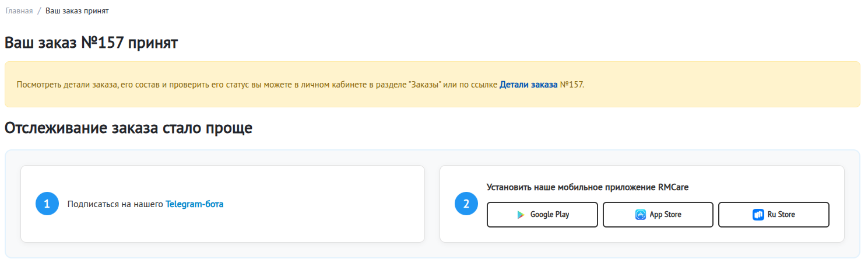Click the 'Ваш заказ принят' breadcrumb item

tap(77, 11)
